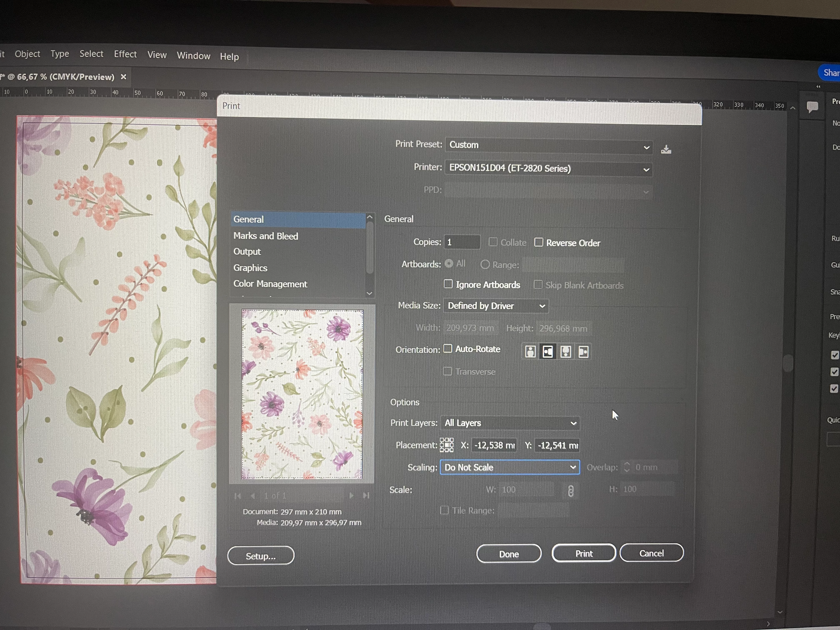840x630 pixels.
Task: Select landscape left orientation icon
Action: point(547,352)
